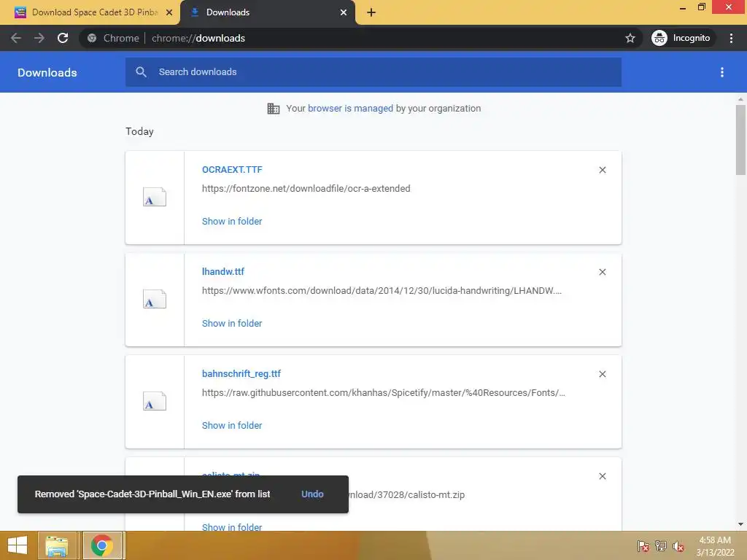This screenshot has width=747, height=560.
Task: Remove OCRAEXT.TTF from the list
Action: [x=602, y=170]
